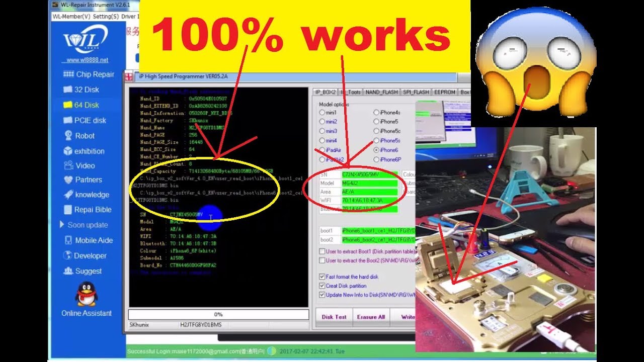Switch to the EEPROM tab

click(445, 92)
